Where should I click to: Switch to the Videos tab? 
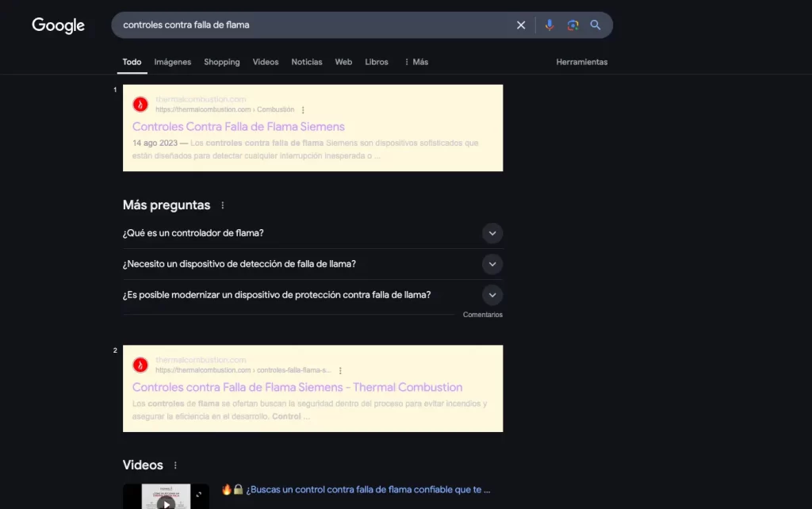[266, 62]
